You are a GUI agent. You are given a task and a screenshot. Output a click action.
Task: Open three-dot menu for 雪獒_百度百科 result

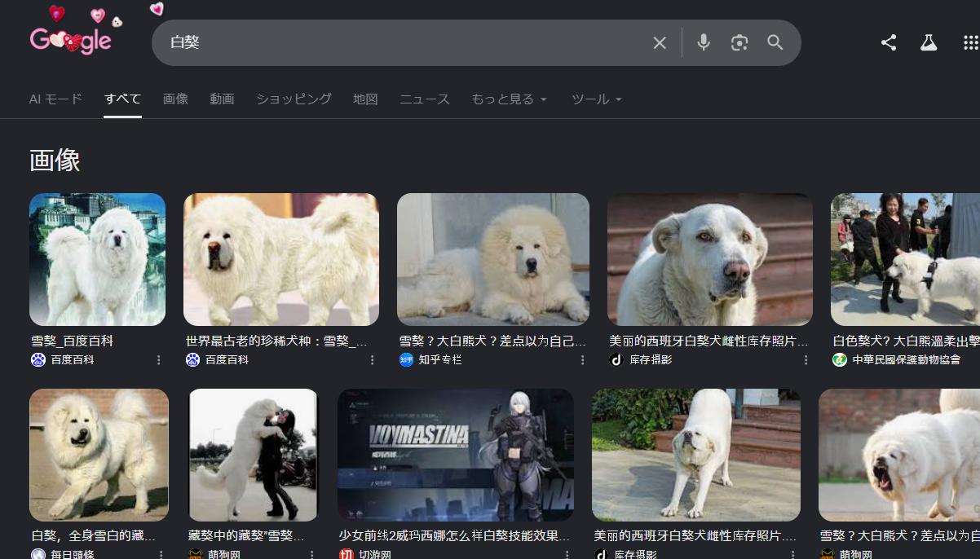(x=159, y=360)
